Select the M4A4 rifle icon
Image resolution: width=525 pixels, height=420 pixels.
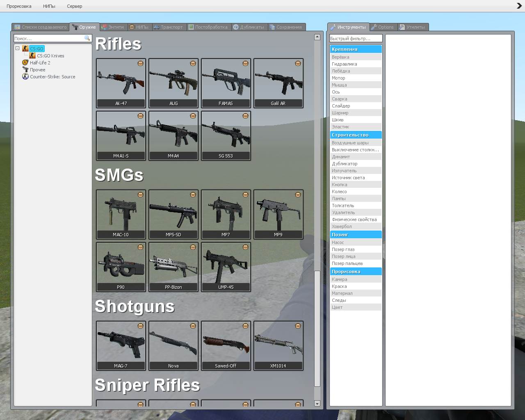pyautogui.click(x=173, y=136)
